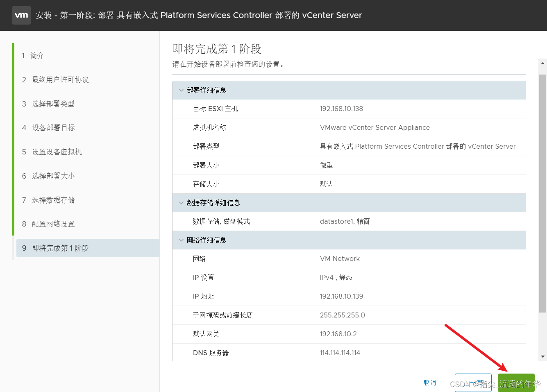This screenshot has height=392, width=547.
Task: Click DNS server value 114.114.114.114
Action: (x=340, y=353)
